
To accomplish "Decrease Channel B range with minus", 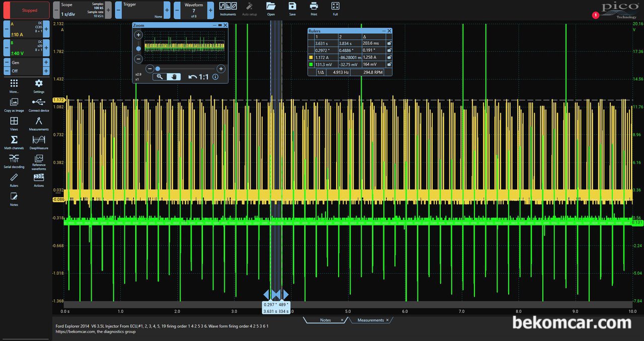I will pyautogui.click(x=6, y=48).
